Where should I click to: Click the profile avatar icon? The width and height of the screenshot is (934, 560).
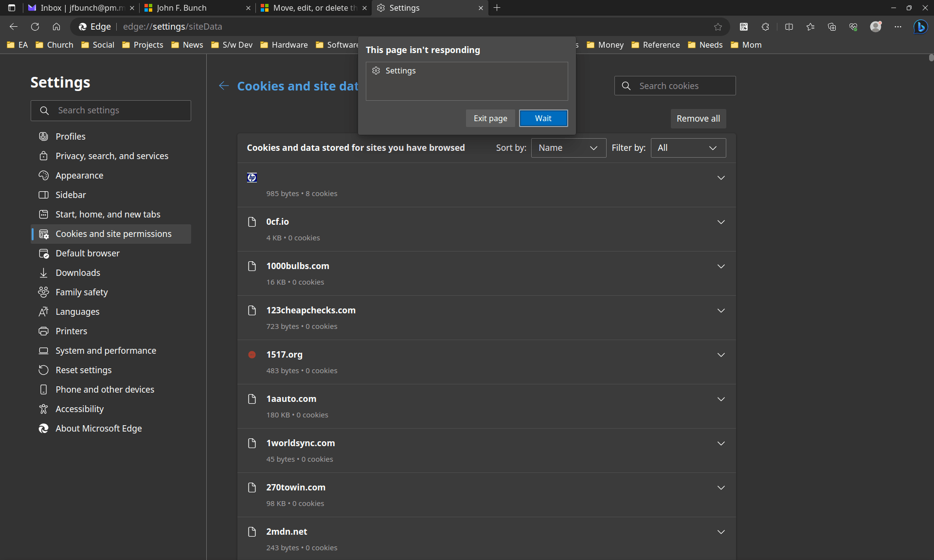876,27
